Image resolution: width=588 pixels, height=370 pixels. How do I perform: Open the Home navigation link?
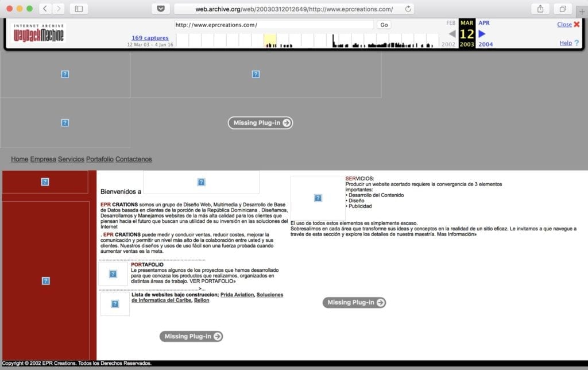point(20,159)
